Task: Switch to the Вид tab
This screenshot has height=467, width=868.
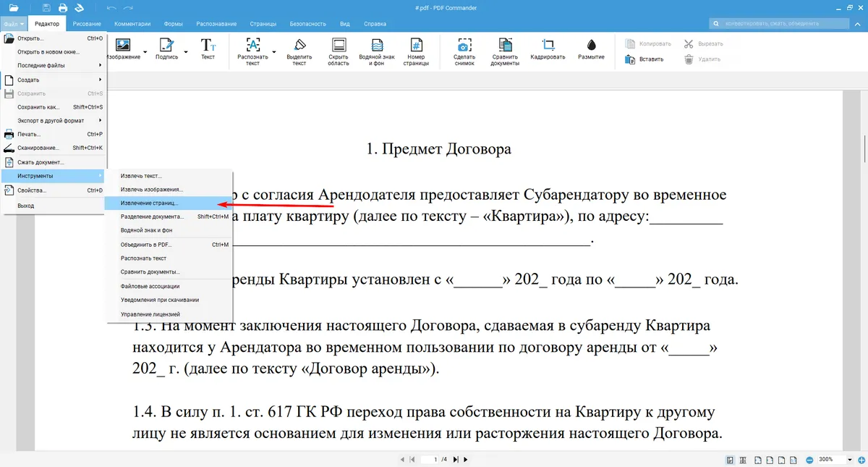Action: click(x=345, y=24)
